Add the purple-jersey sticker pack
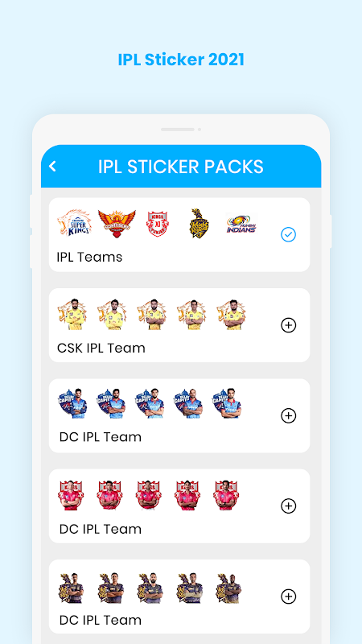Viewport: 362px width, 644px height. [288, 597]
